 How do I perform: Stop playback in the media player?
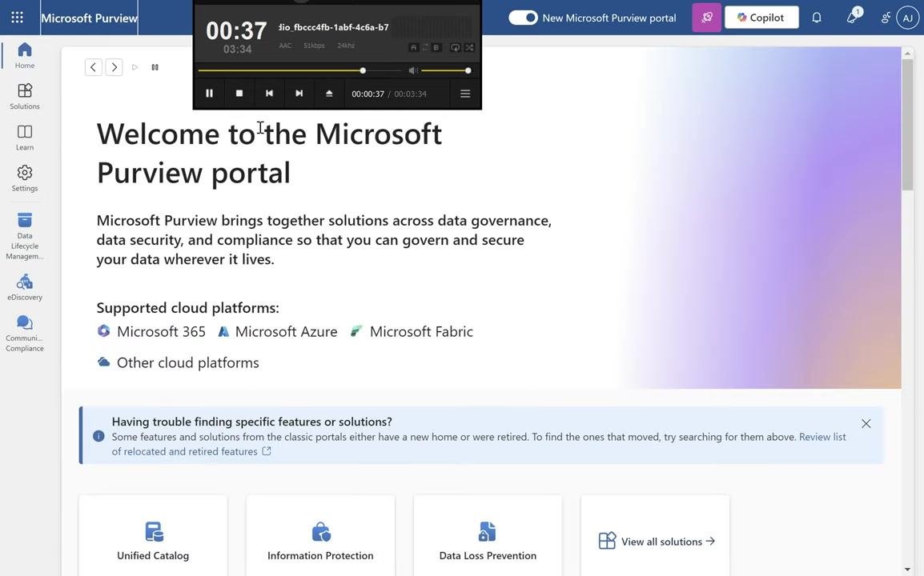tap(239, 93)
